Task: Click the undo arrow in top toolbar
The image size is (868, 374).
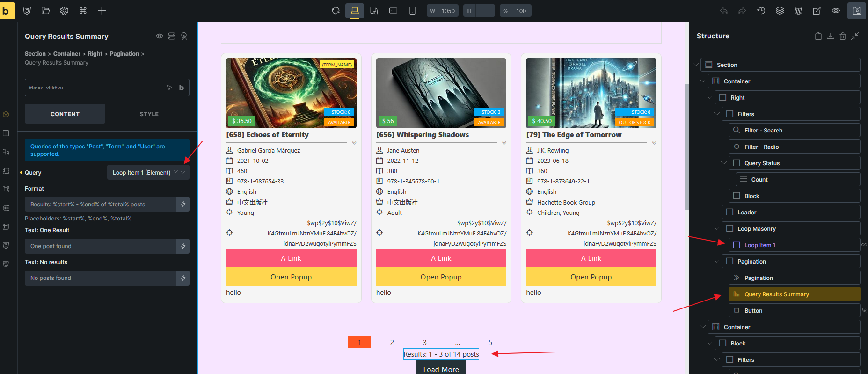Action: [x=723, y=11]
